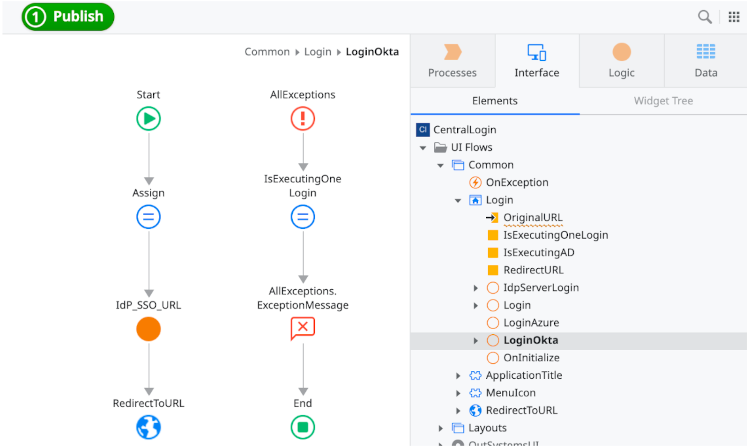This screenshot has width=750, height=447.
Task: Click the LoginAzure action circle icon
Action: tap(493, 323)
